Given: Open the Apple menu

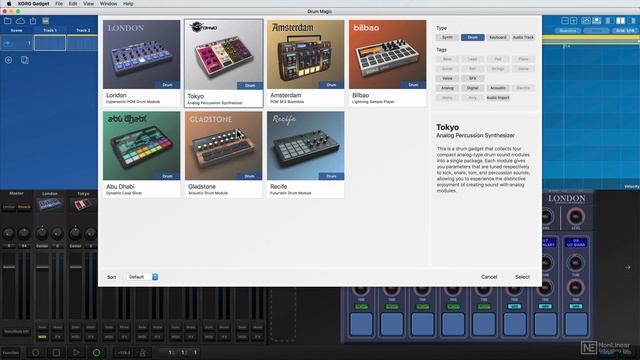Looking at the screenshot, I should [x=8, y=3].
